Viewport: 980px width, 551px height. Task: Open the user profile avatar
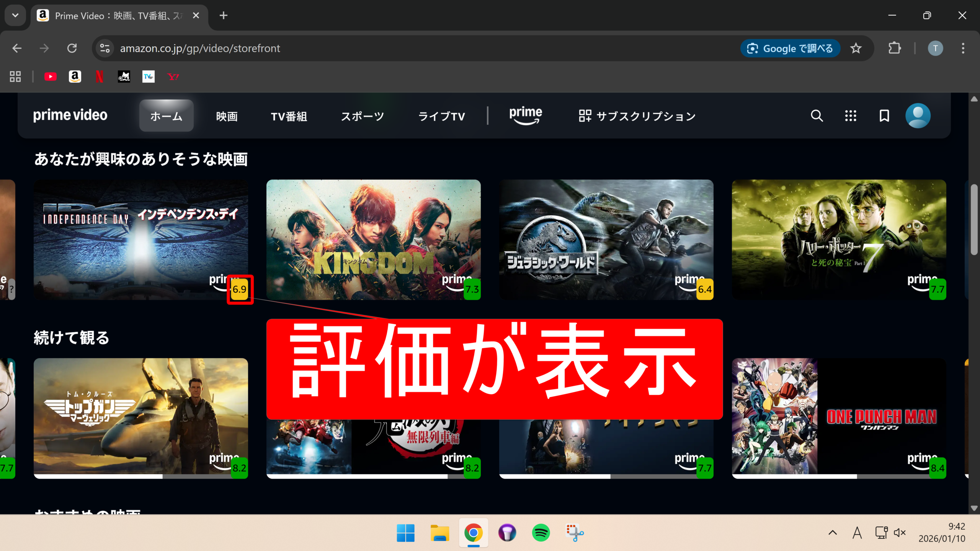918,116
